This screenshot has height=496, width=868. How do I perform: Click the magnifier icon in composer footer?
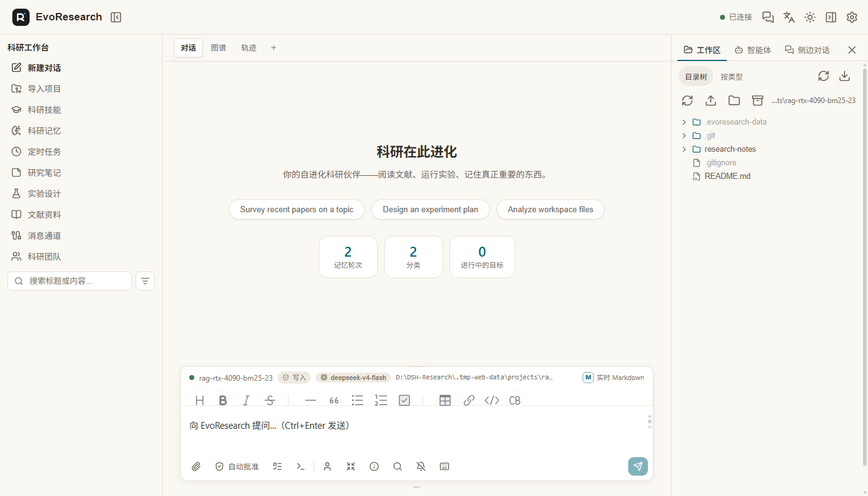[398, 466]
